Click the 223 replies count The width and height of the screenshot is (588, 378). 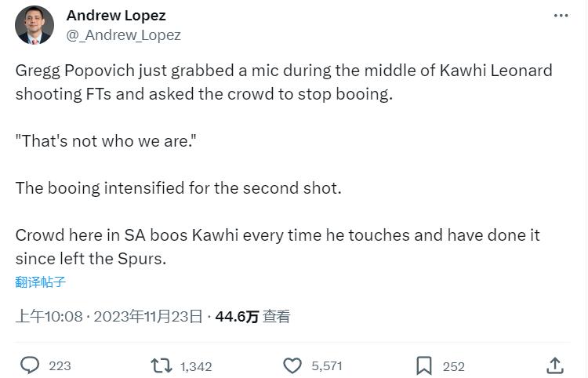click(60, 366)
